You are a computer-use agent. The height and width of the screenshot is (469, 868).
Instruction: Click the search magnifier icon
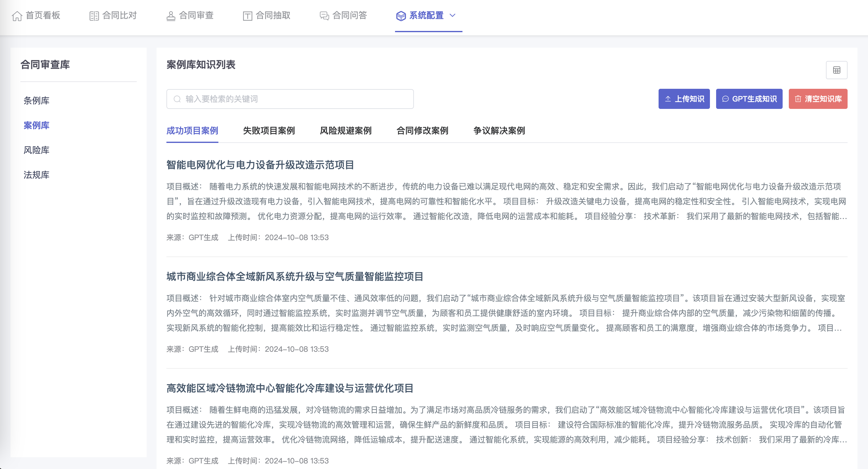(177, 99)
